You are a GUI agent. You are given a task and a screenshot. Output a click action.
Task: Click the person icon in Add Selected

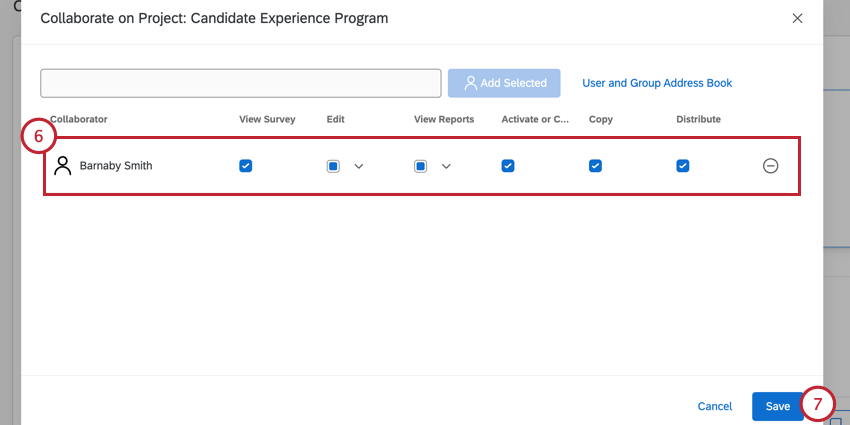coord(470,83)
